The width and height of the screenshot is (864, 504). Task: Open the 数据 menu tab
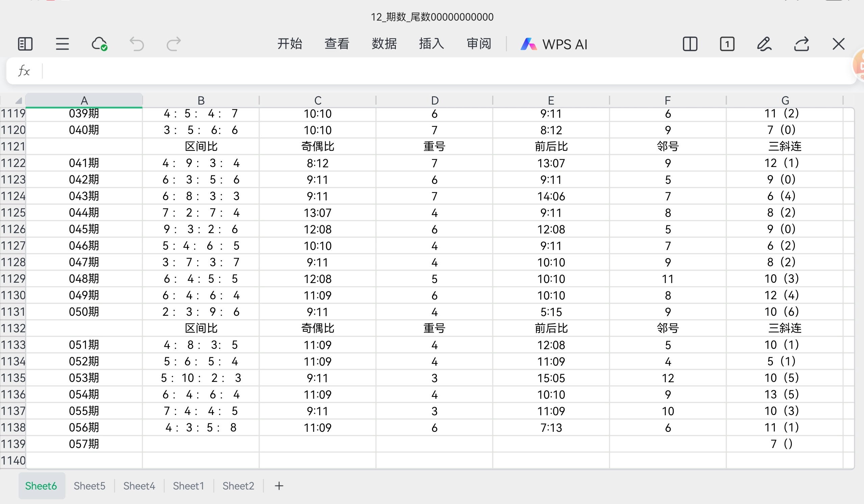(384, 44)
